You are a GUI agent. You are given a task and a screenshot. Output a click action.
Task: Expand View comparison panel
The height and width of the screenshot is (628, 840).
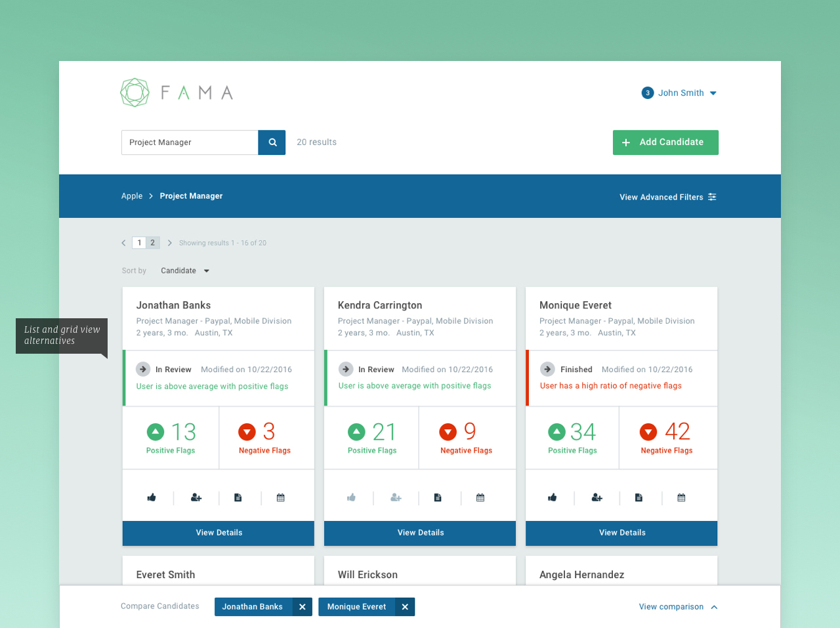point(678,607)
